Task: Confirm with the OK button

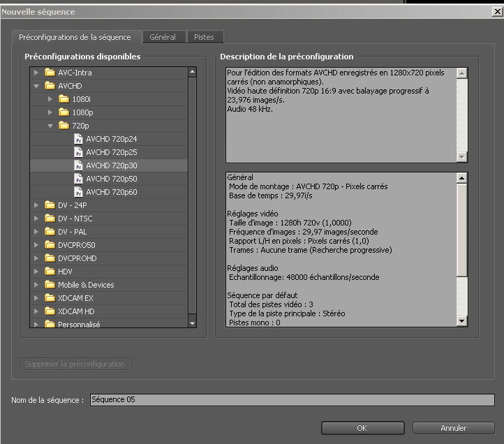Action: pos(362,428)
